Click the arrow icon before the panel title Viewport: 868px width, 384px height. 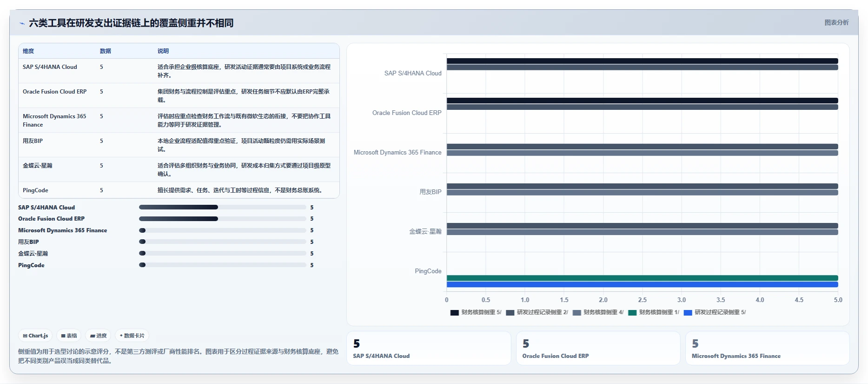[x=22, y=23]
